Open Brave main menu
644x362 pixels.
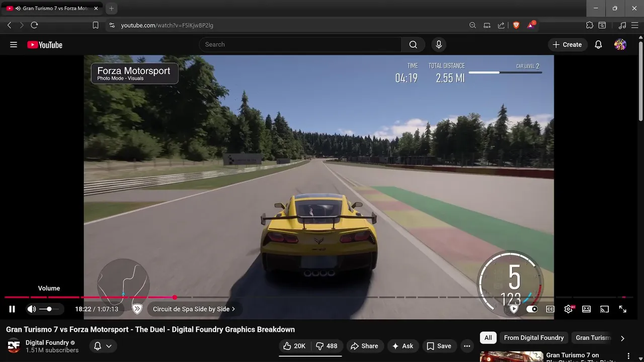pos(635,25)
